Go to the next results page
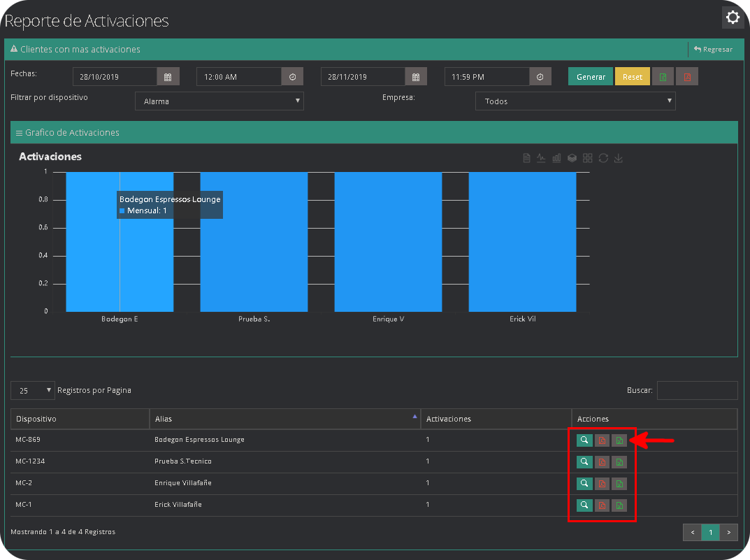 (728, 533)
